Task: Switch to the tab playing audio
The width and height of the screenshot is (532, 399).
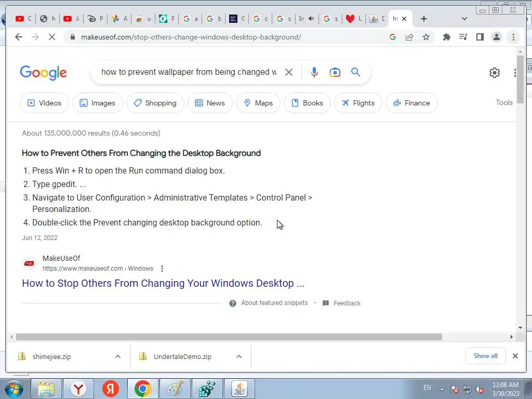Action: pos(307,19)
